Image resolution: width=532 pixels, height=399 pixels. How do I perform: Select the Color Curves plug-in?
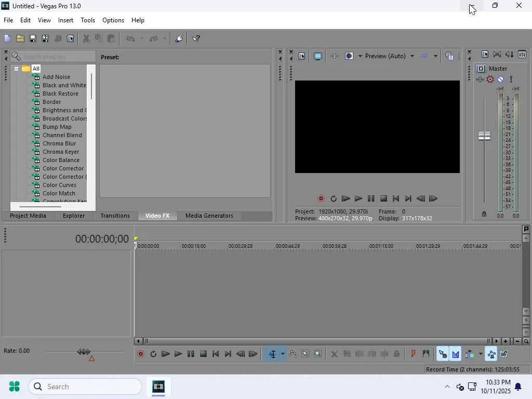59,185
